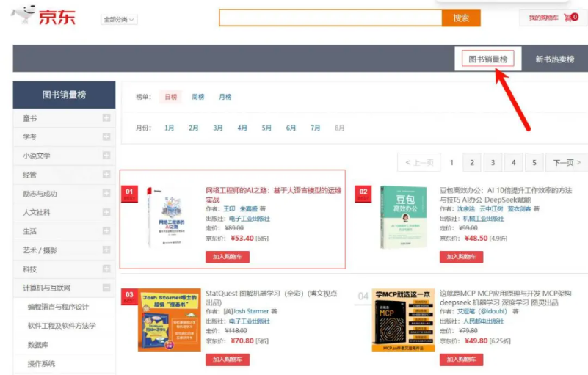Viewport: 588px width, 375px height.
Task: Open title link 网络工程师的AI之路
Action: (x=273, y=195)
